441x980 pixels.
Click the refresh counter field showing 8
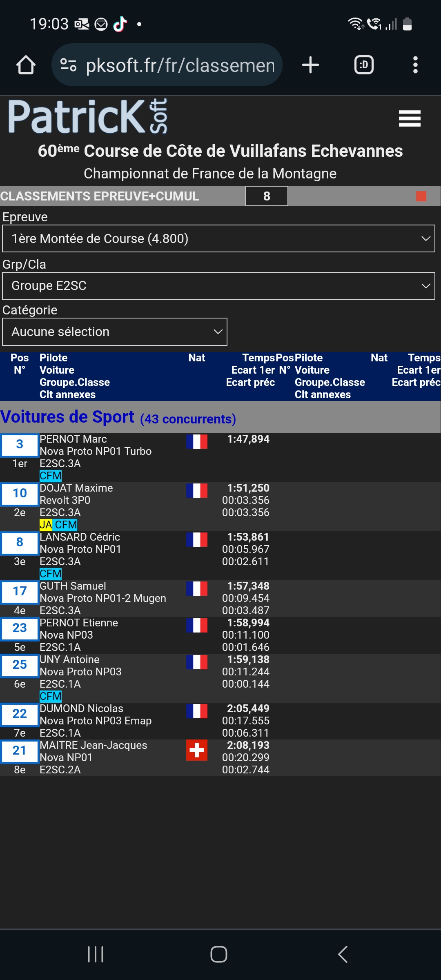point(267,196)
